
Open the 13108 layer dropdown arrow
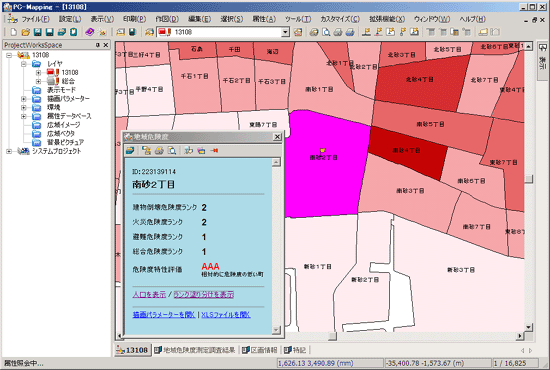[x=286, y=32]
